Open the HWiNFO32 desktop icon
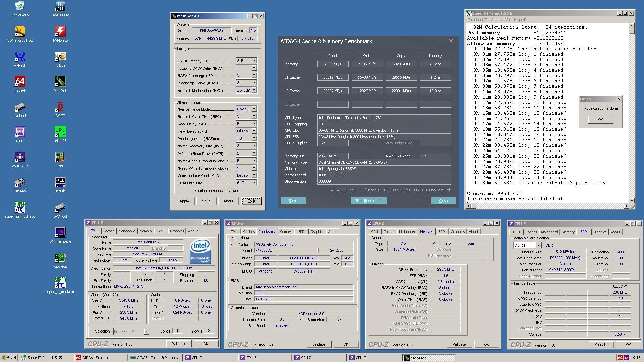This screenshot has width=644, height=362. 60,9
